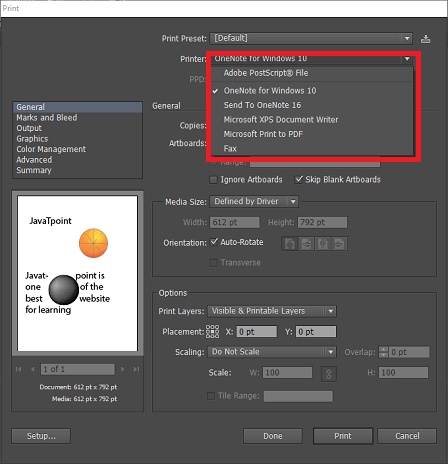This screenshot has height=464, width=448.
Task: Go to previous page in preview
Action: pyautogui.click(x=32, y=369)
